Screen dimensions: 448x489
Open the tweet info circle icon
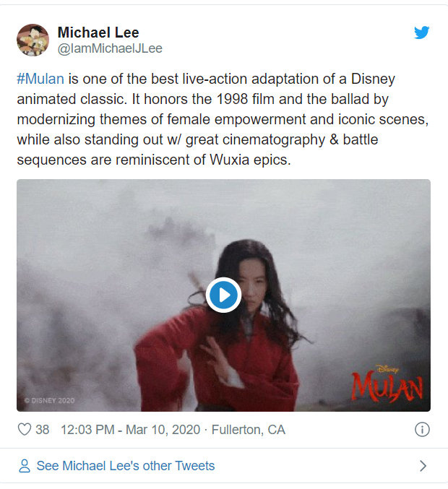tap(422, 430)
